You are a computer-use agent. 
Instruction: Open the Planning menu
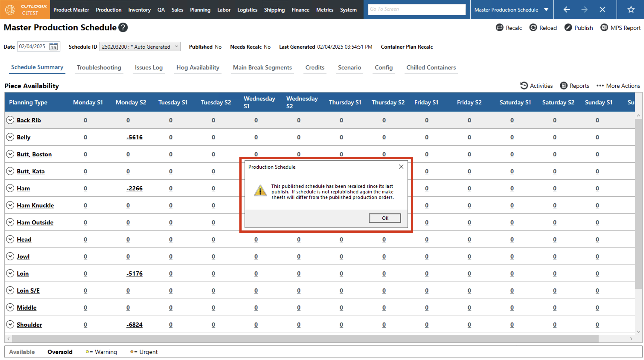pyautogui.click(x=200, y=10)
